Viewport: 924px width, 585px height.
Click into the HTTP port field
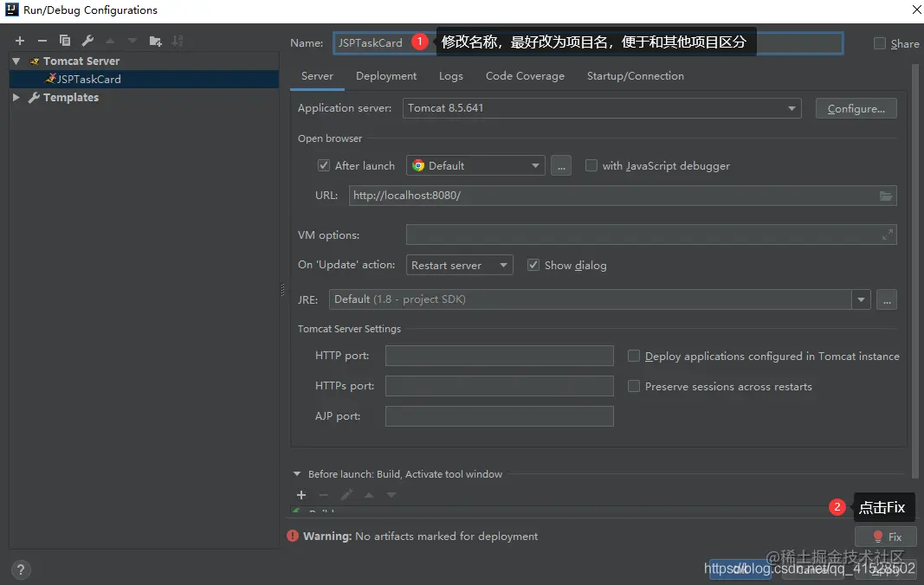click(499, 356)
